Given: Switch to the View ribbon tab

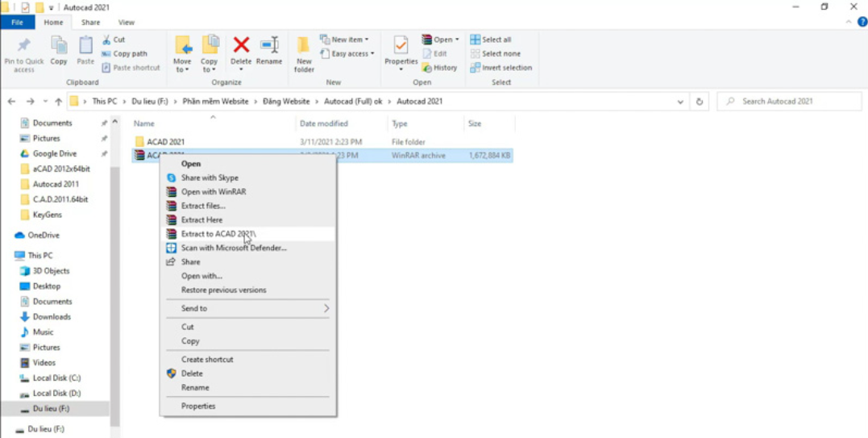Looking at the screenshot, I should pos(127,23).
